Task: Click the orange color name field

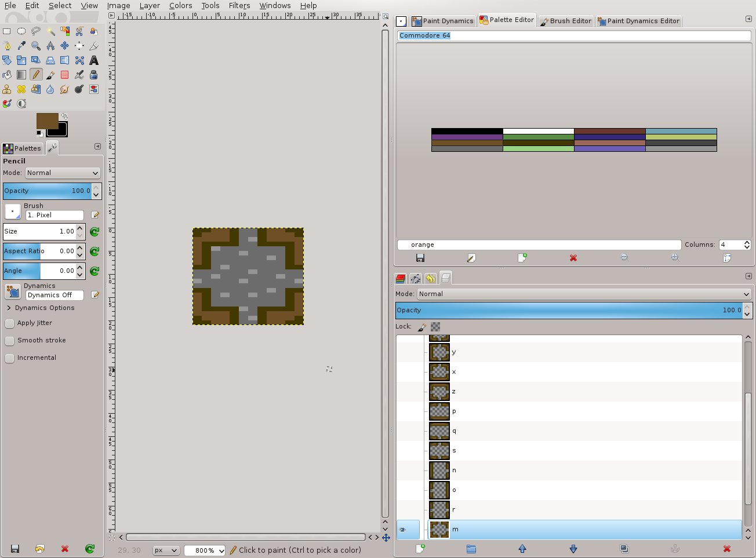Action: 539,245
